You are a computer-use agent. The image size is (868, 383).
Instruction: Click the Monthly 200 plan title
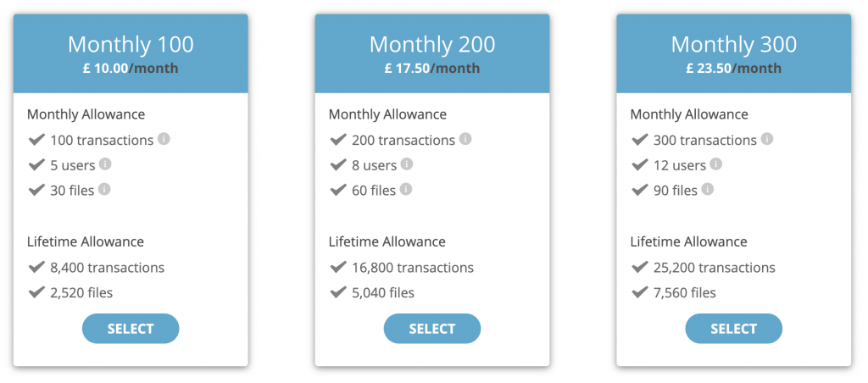tap(432, 44)
